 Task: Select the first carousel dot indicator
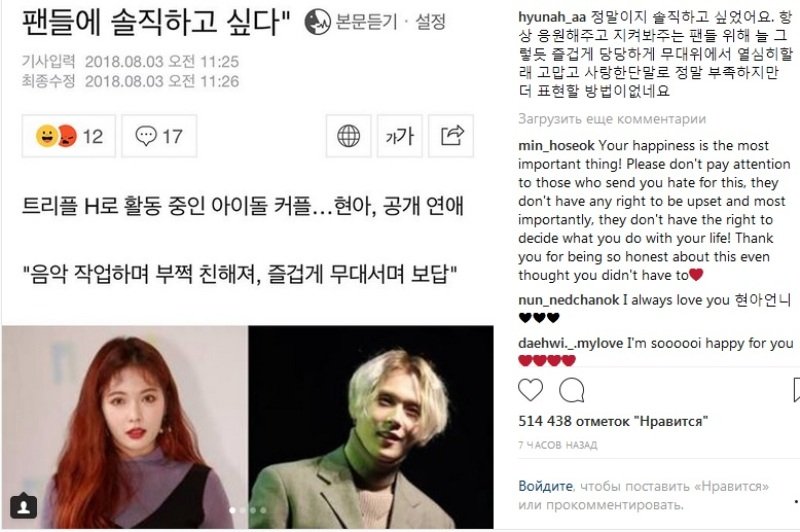click(233, 510)
